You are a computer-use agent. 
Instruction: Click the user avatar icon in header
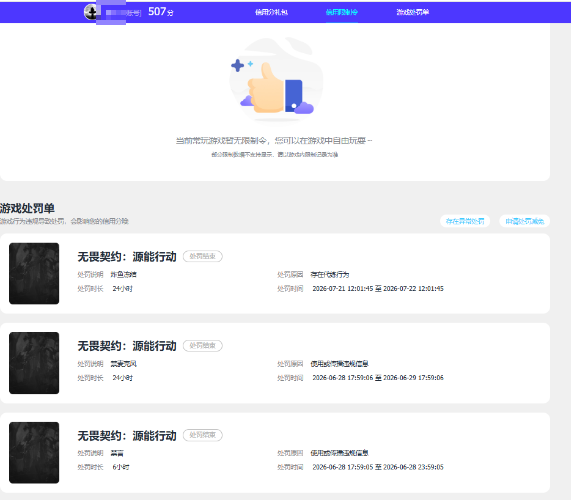tap(91, 12)
